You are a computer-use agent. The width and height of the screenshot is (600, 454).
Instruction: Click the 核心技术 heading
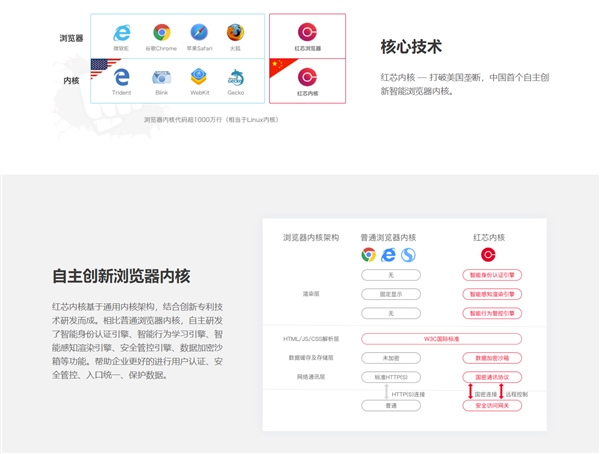[x=411, y=47]
